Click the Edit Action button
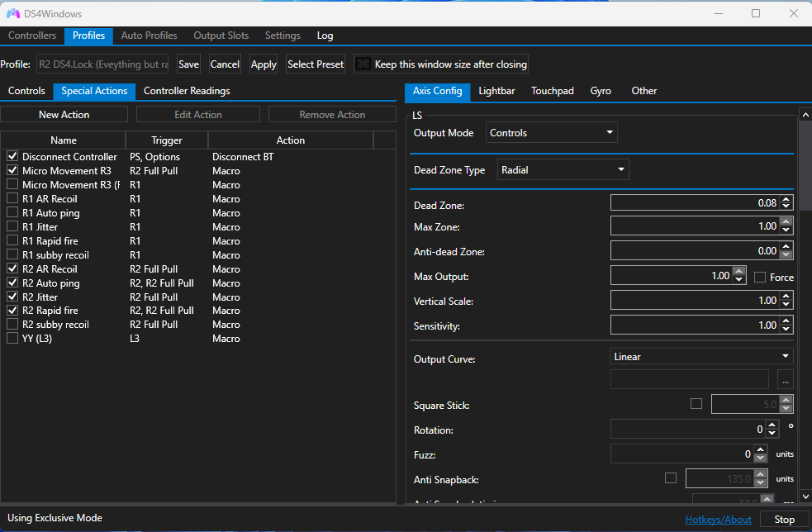Image resolution: width=812 pixels, height=532 pixels. [x=198, y=115]
